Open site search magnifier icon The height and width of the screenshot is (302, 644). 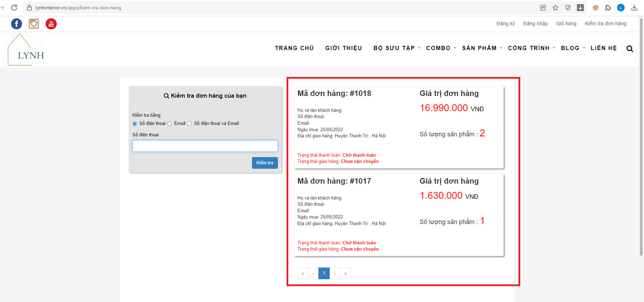point(630,49)
